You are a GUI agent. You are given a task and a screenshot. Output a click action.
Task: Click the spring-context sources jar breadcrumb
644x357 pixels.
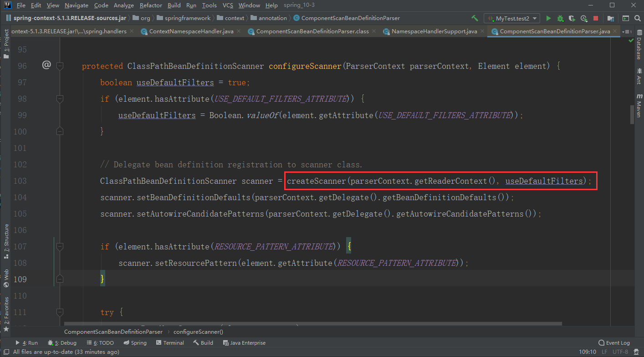click(66, 18)
